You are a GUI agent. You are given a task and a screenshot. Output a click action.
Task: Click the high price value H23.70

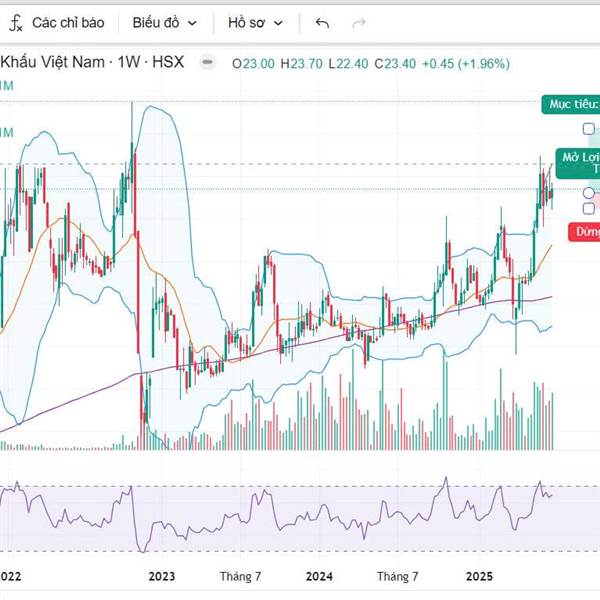point(302,64)
